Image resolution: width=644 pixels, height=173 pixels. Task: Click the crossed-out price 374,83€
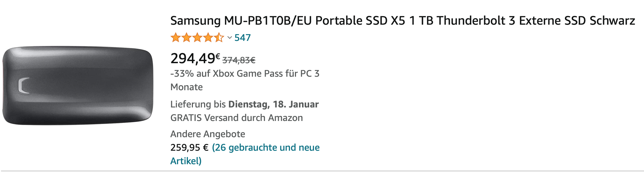tap(239, 60)
